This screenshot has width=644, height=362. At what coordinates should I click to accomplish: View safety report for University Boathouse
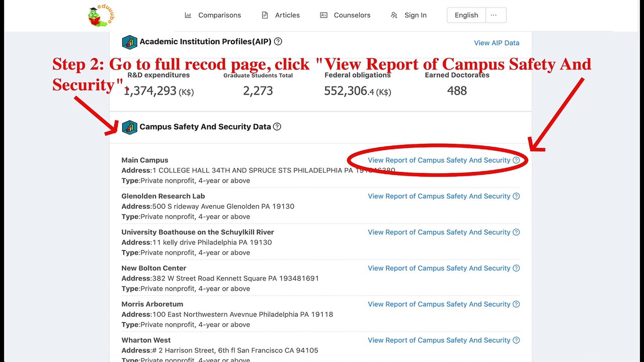[x=439, y=232]
